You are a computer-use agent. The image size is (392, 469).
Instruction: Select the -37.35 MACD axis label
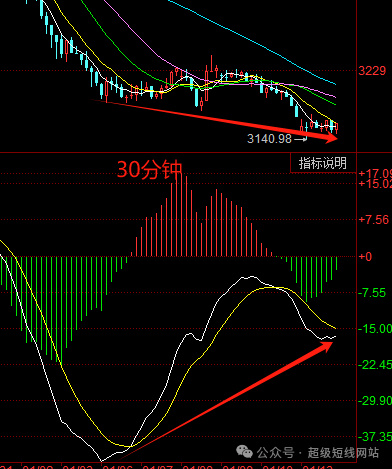tap(375, 437)
